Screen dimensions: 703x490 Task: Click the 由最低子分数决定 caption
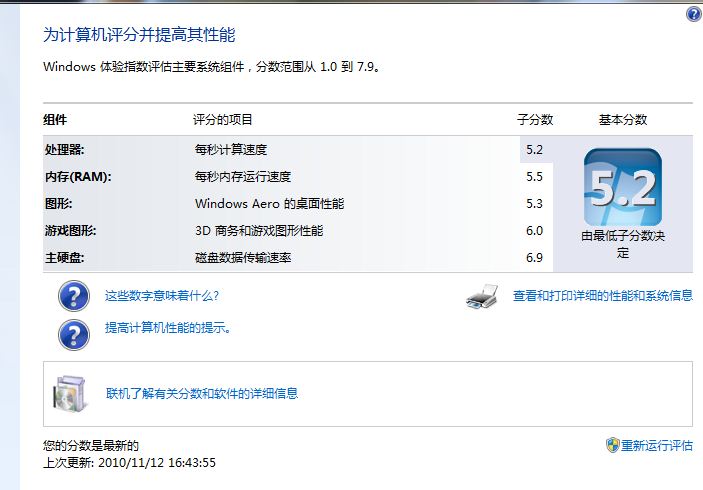(x=623, y=244)
